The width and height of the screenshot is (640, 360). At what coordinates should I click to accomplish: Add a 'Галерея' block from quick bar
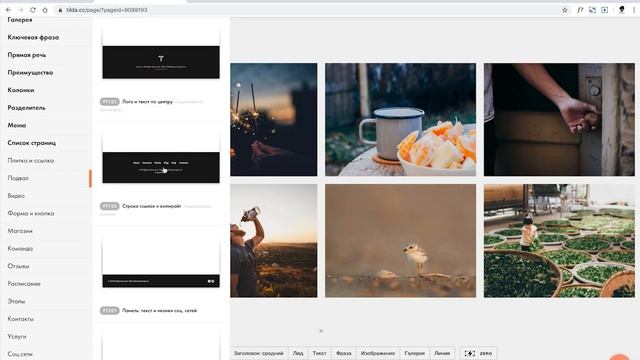(415, 353)
